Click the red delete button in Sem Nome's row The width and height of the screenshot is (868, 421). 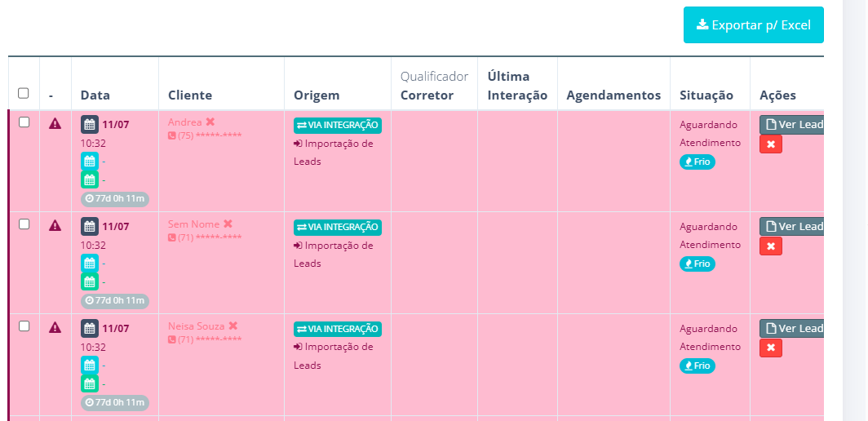771,246
